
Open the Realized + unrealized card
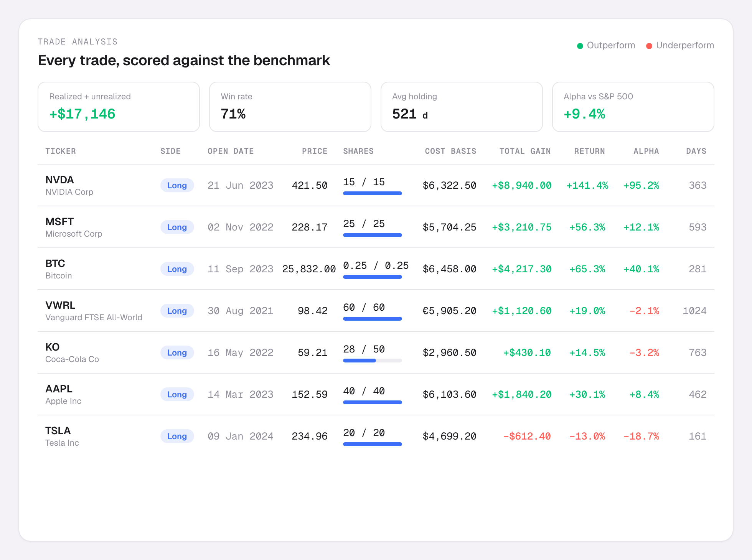119,107
